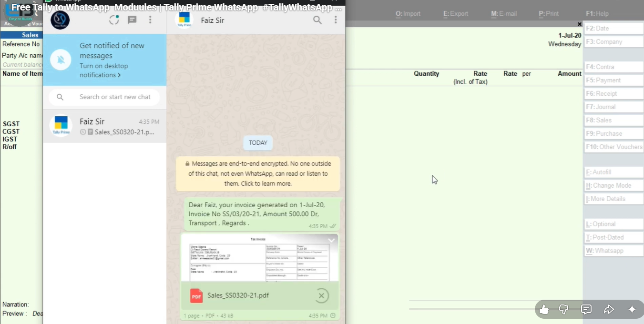
Task: Start a new chat with the message icon
Action: click(132, 20)
